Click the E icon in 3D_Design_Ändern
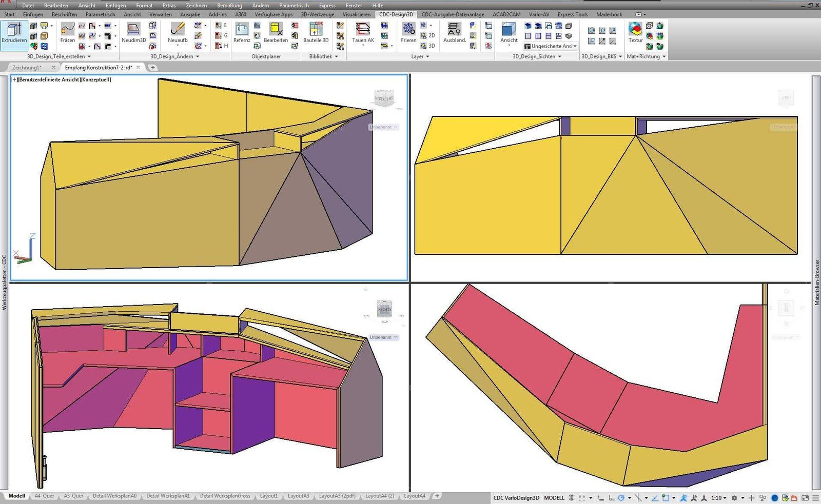821x504 pixels. (222, 25)
